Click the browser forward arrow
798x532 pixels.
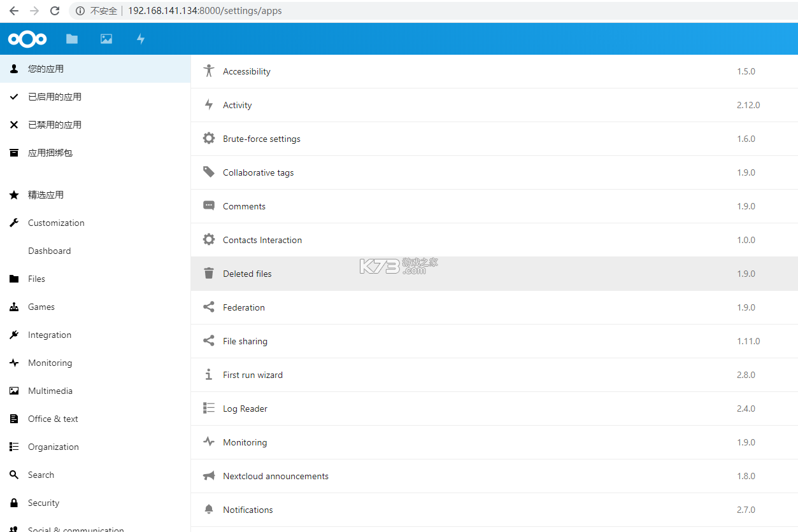[34, 11]
